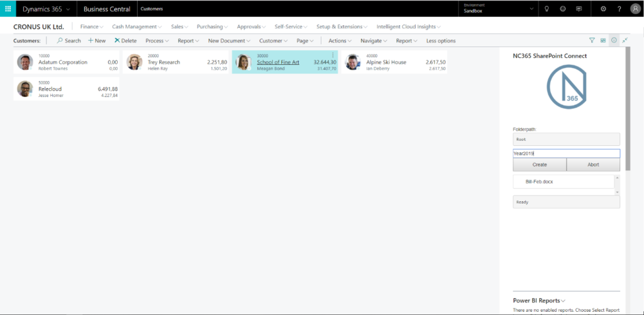
Task: Toggle the FactBox information icon
Action: [614, 40]
